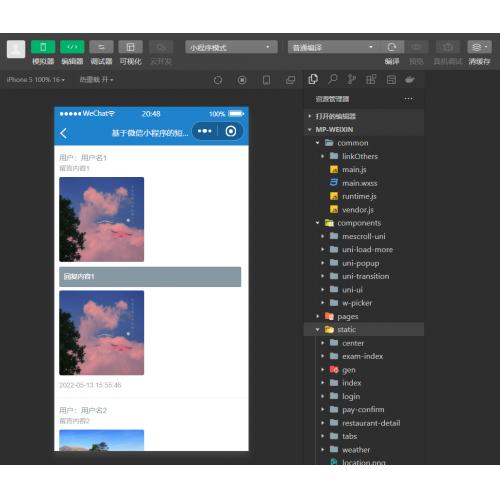
Task: Click the simulator record circle icon
Action: (242, 80)
